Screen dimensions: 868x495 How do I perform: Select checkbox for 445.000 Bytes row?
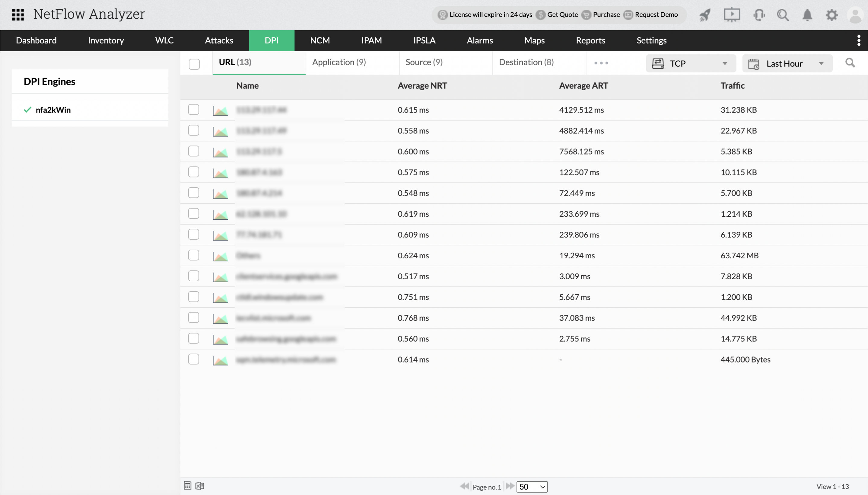[x=194, y=359]
